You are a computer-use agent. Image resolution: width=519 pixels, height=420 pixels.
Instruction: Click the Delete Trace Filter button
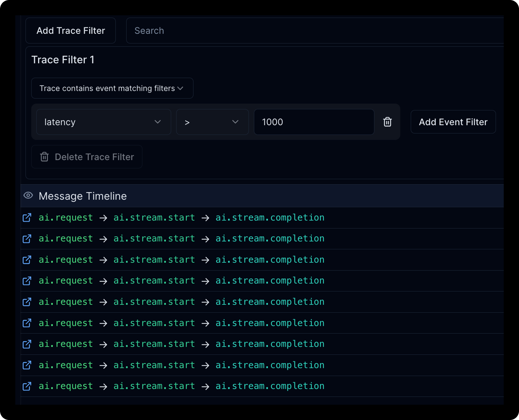87,157
